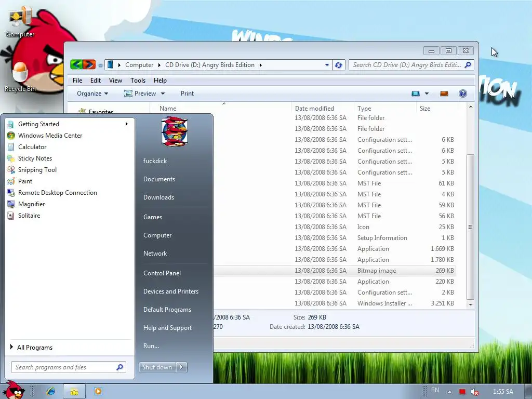The height and width of the screenshot is (399, 532).
Task: Click the search magnifier in the Explorer search box
Action: [x=468, y=64]
